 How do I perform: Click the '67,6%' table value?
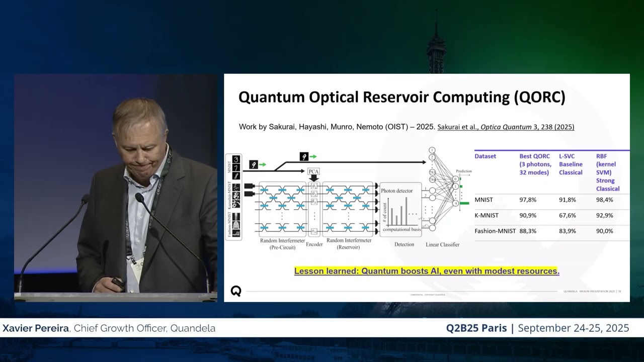tap(567, 216)
